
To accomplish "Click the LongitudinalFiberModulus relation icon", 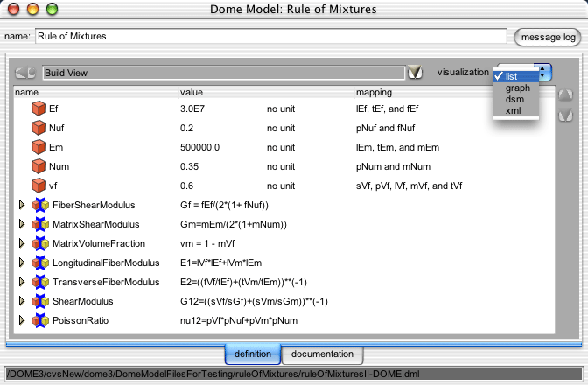I will click(x=40, y=263).
